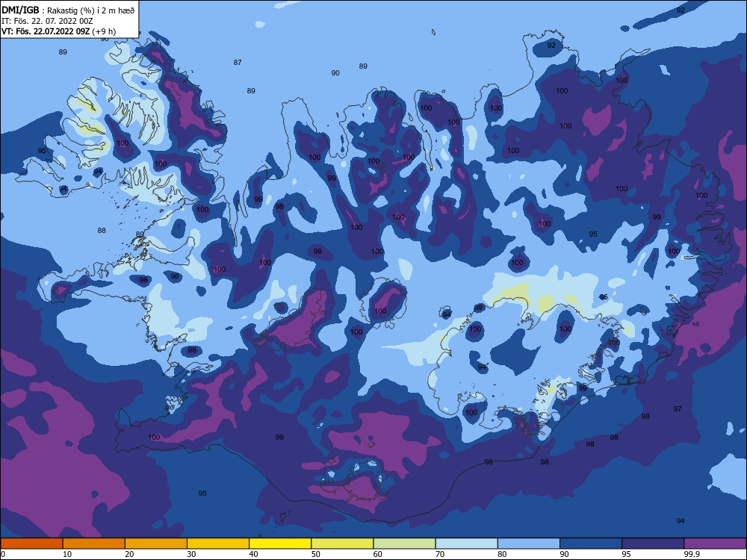The height and width of the screenshot is (560, 747).
Task: Click the 30 legend tick label
Action: [191, 554]
